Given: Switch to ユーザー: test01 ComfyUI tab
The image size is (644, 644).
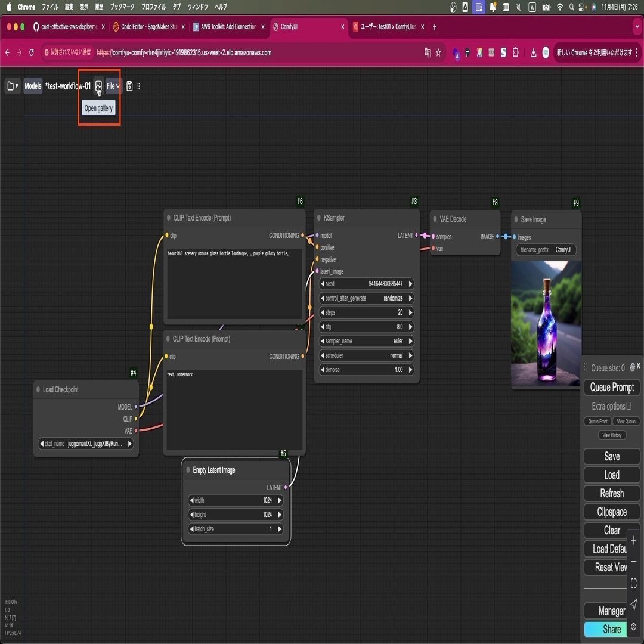Looking at the screenshot, I should [x=388, y=27].
